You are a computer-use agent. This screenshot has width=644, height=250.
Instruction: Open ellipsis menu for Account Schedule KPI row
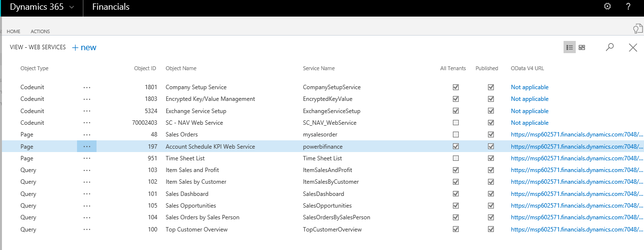(87, 147)
